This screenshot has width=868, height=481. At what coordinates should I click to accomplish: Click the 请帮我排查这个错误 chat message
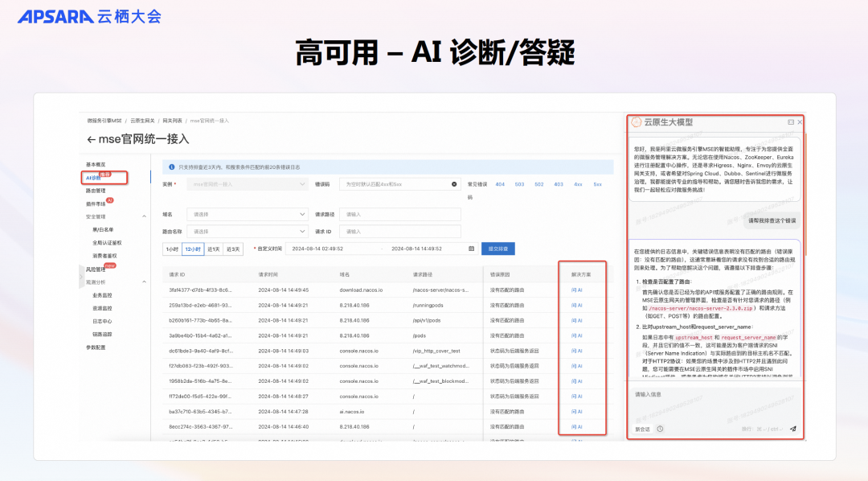pyautogui.click(x=772, y=220)
